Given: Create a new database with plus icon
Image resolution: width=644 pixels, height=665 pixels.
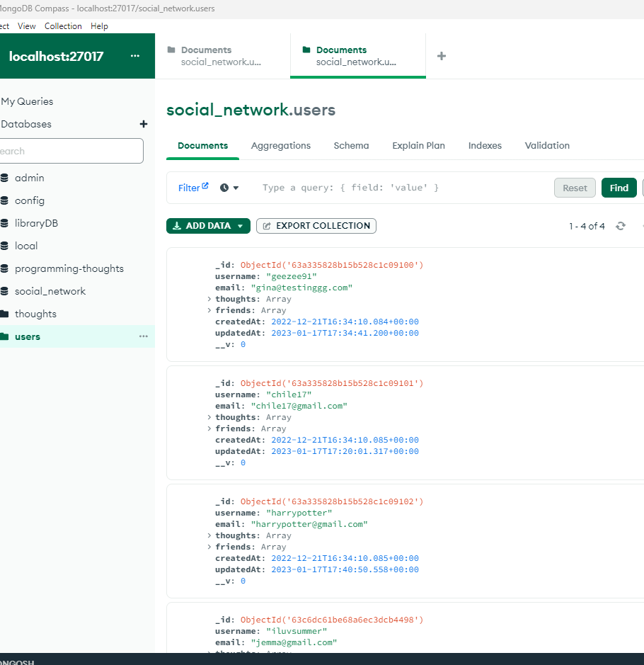Looking at the screenshot, I should (144, 124).
